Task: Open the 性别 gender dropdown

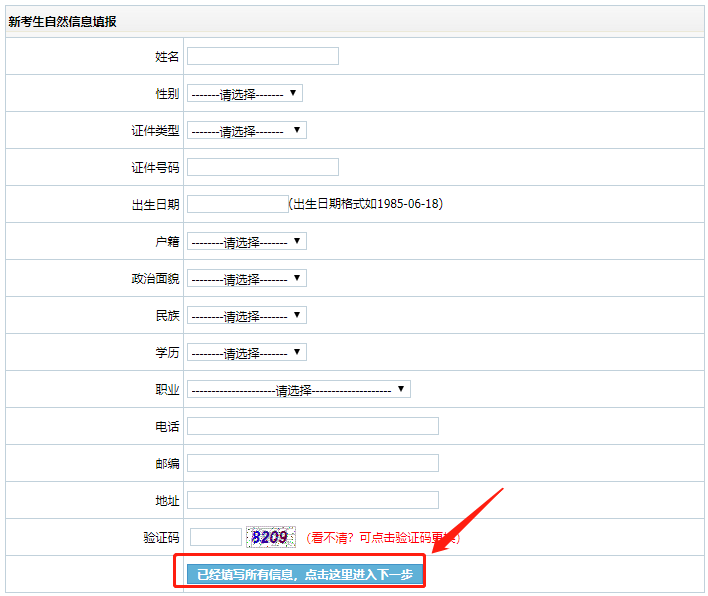Action: click(x=244, y=93)
